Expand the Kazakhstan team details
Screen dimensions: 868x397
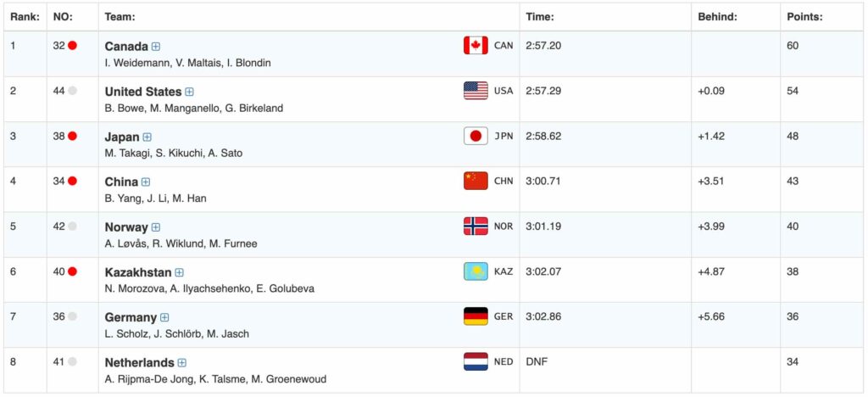(x=179, y=272)
